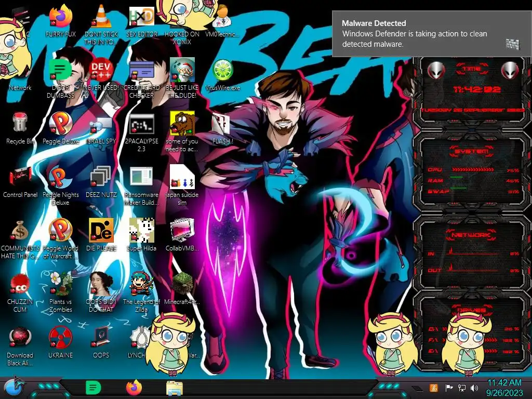Click the TIME gadget showing 11:42
Viewport: 532px width, 399px height.
(472, 91)
